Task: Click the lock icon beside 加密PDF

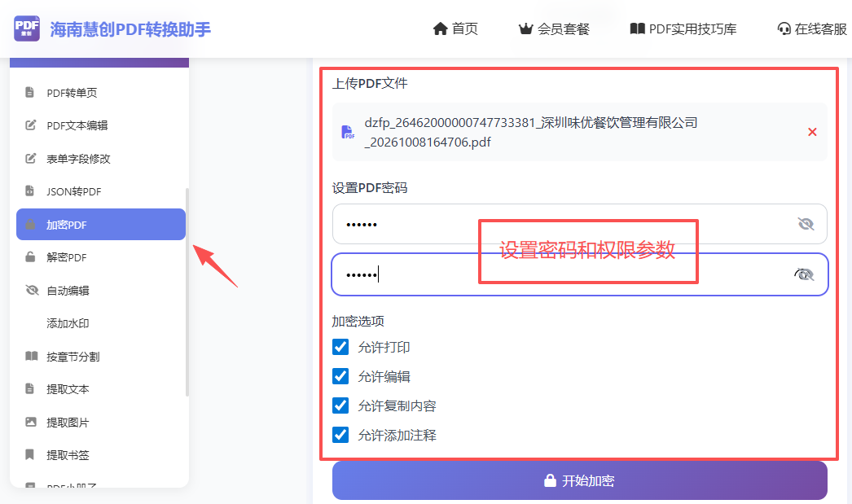Action: tap(30, 224)
